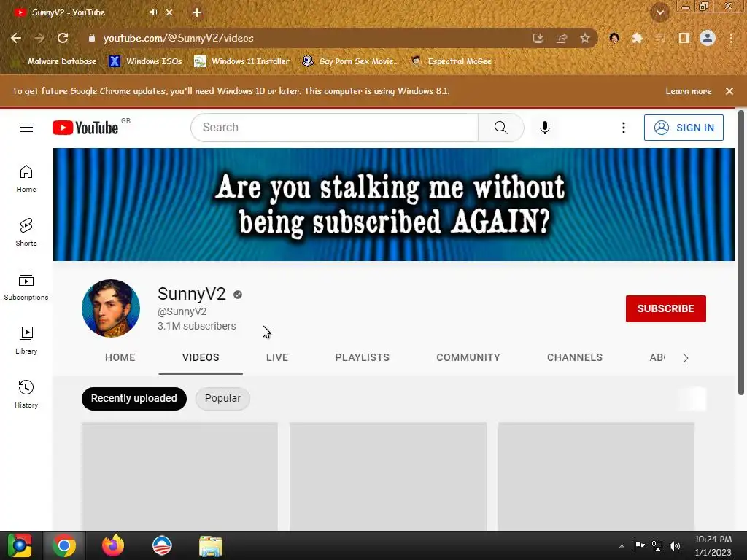The width and height of the screenshot is (747, 560).
Task: Click the @SunnyV2 handle text
Action: pyautogui.click(x=182, y=311)
